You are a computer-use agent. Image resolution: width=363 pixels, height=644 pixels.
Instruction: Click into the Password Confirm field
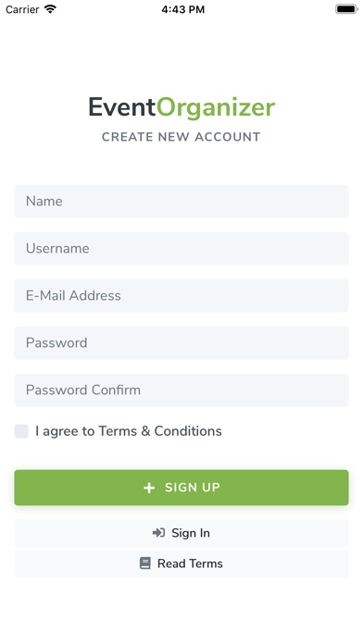(x=181, y=390)
